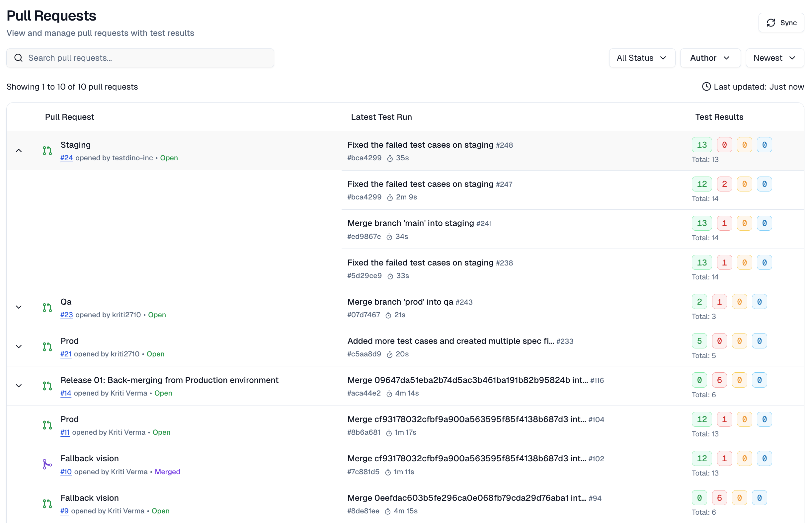Image resolution: width=812 pixels, height=523 pixels.
Task: Click the Sync refresh icon
Action: (x=771, y=23)
